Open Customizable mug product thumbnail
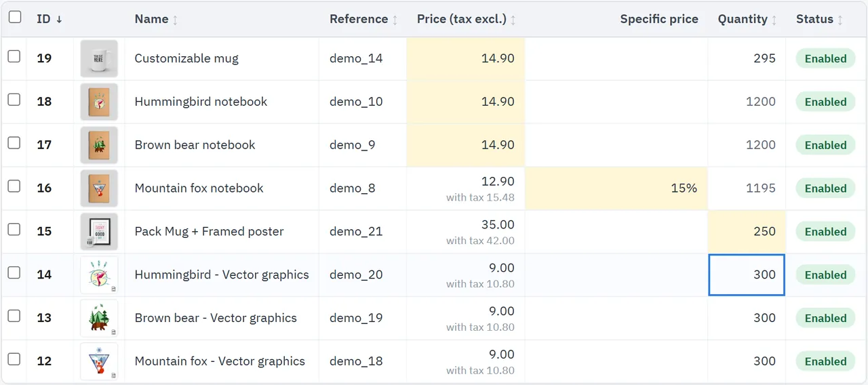The height and width of the screenshot is (385, 868). [x=99, y=58]
